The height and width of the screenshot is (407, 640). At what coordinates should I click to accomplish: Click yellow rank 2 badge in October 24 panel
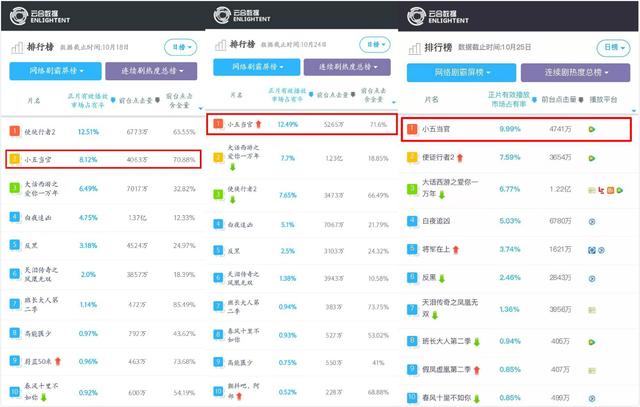(x=218, y=158)
